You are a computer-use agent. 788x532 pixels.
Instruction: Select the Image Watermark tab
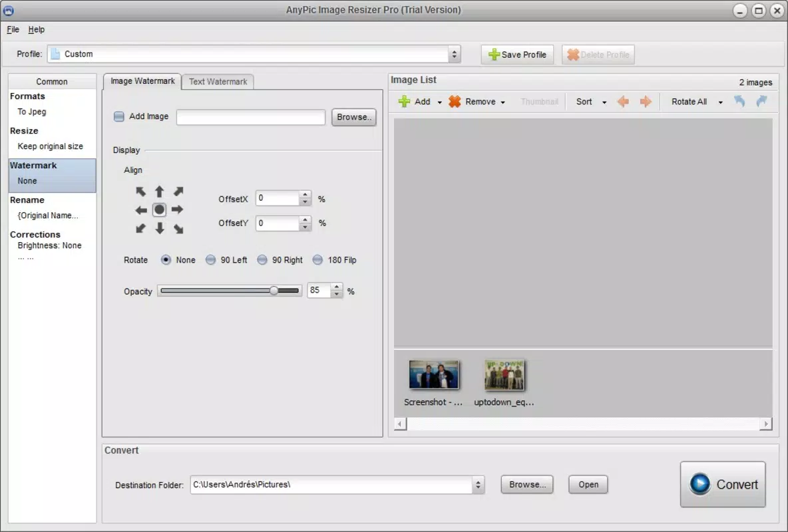tap(142, 81)
